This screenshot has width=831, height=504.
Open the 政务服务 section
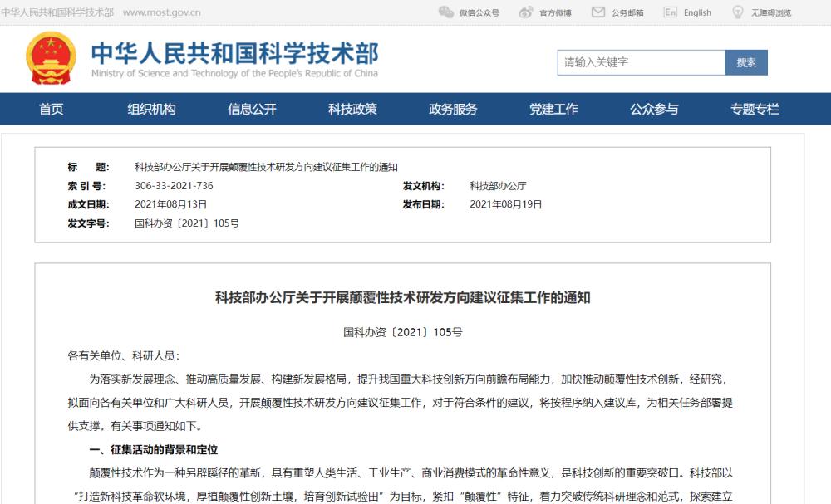[x=450, y=109]
